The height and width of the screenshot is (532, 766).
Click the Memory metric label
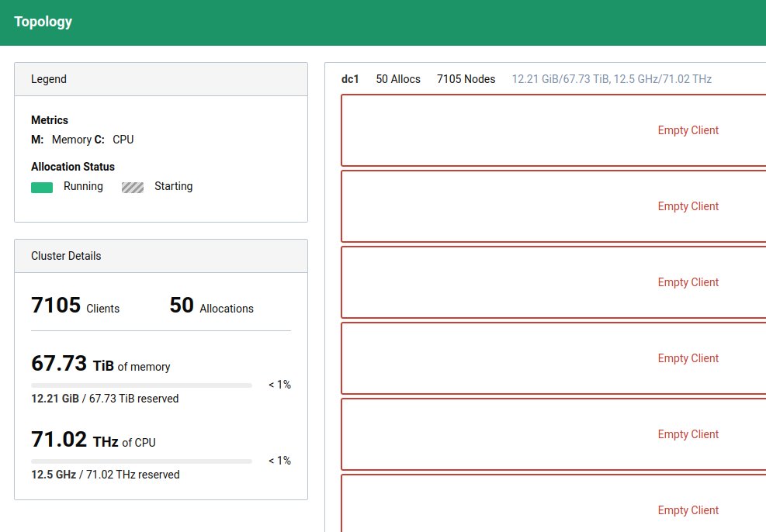coord(71,140)
